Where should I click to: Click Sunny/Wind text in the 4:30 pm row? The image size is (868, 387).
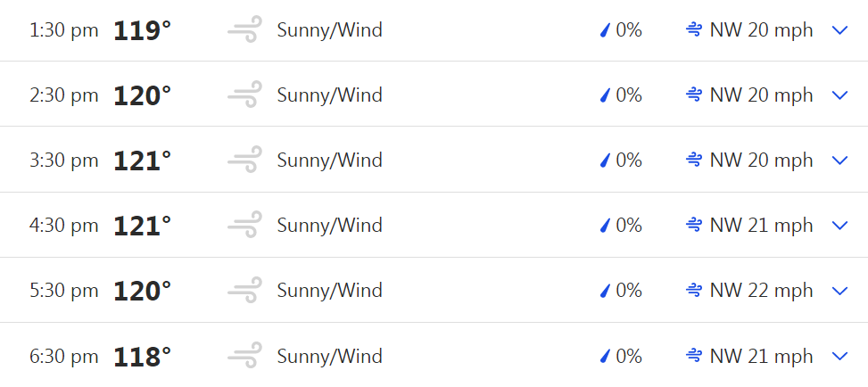[329, 226]
